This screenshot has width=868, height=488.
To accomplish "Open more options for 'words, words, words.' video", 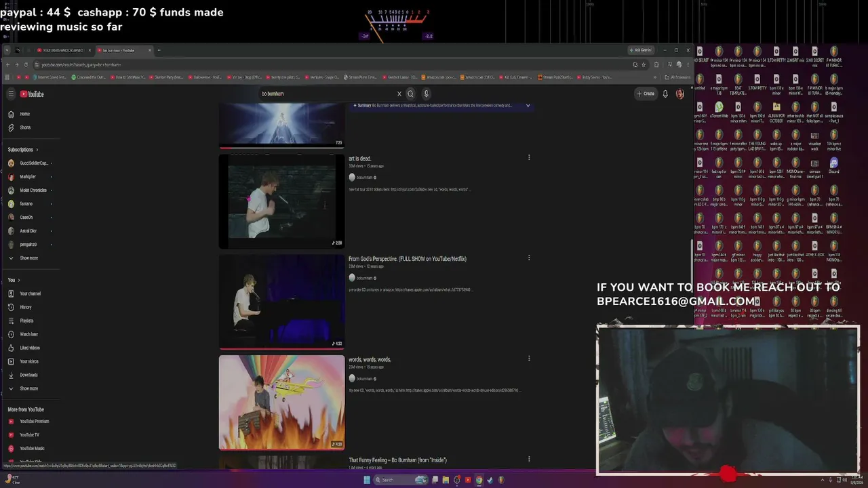I will [529, 359].
